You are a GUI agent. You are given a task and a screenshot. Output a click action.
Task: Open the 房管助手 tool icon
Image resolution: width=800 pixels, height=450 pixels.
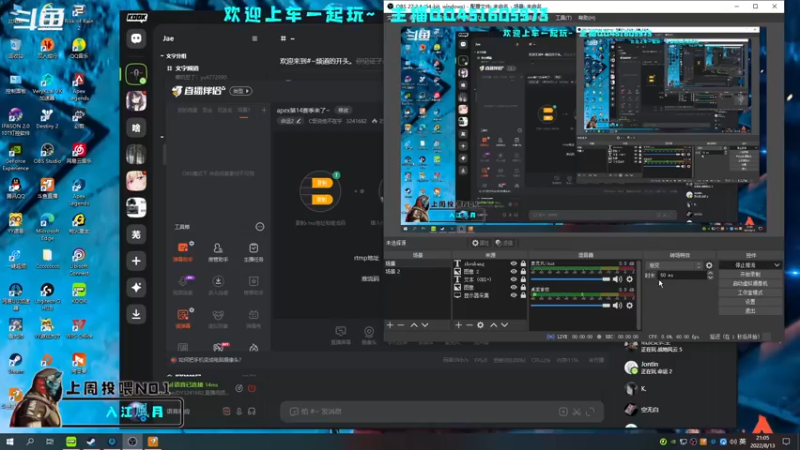pyautogui.click(x=218, y=251)
